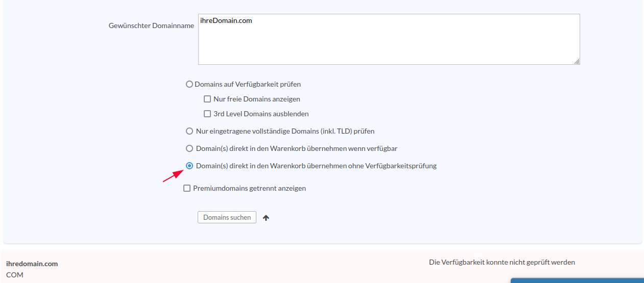Check 'Premiumdomains getrennt anzeigen' box
Image resolution: width=644 pixels, height=283 pixels.
coord(187,188)
